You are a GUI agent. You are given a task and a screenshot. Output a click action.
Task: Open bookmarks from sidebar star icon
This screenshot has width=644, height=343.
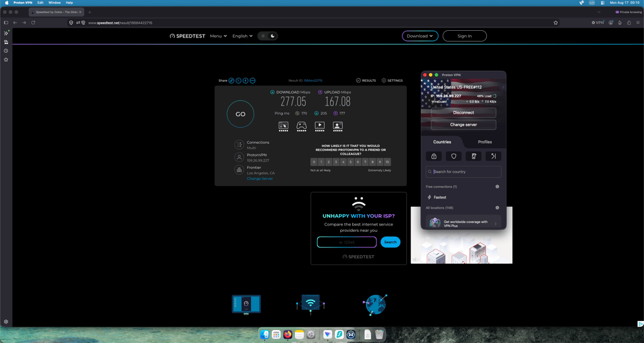[6, 60]
